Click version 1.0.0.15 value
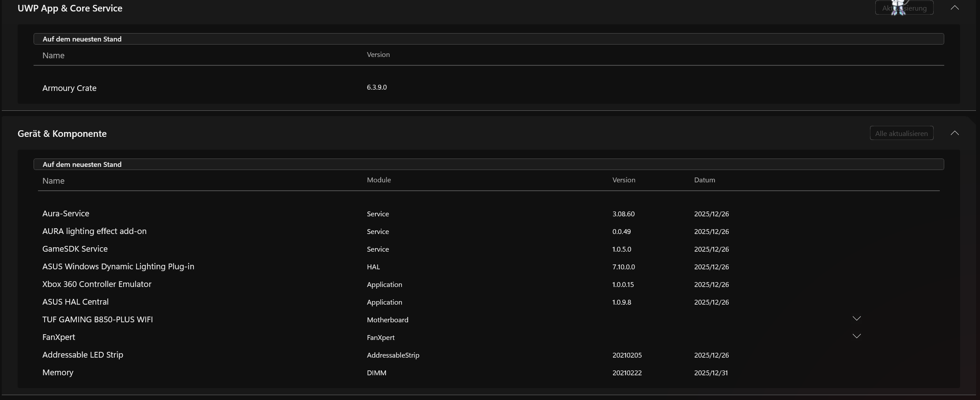The height and width of the screenshot is (400, 980). tap(623, 284)
